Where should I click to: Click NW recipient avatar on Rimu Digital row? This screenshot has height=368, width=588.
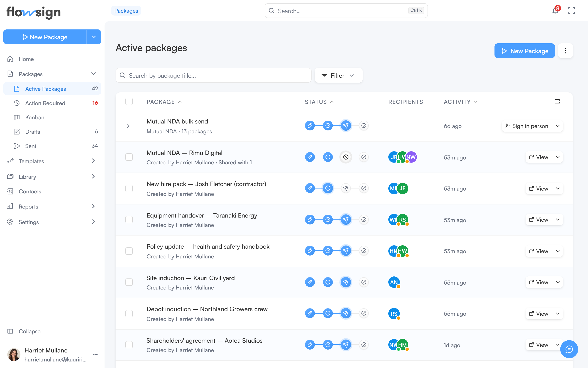tap(412, 157)
